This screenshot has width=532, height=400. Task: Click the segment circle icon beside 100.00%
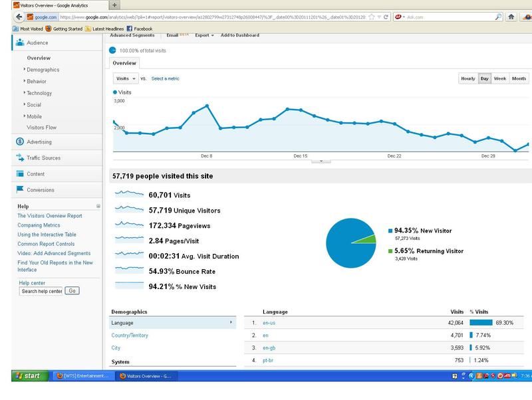(112, 50)
